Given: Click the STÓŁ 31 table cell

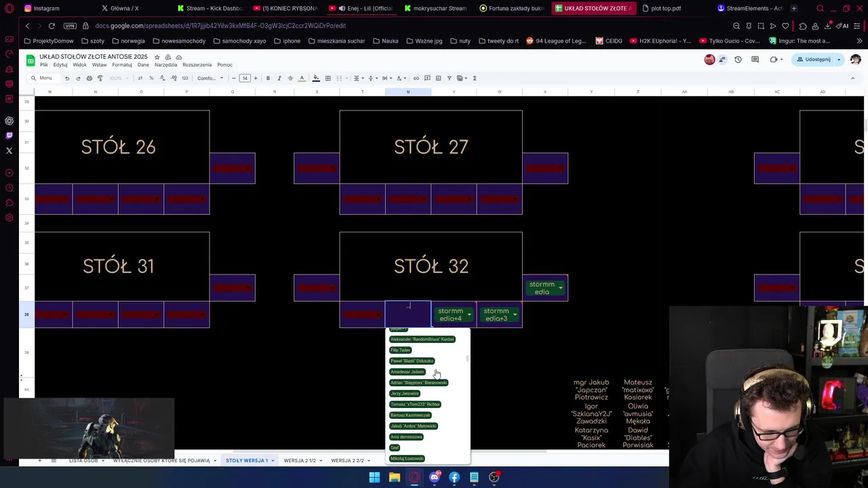Looking at the screenshot, I should click(118, 266).
